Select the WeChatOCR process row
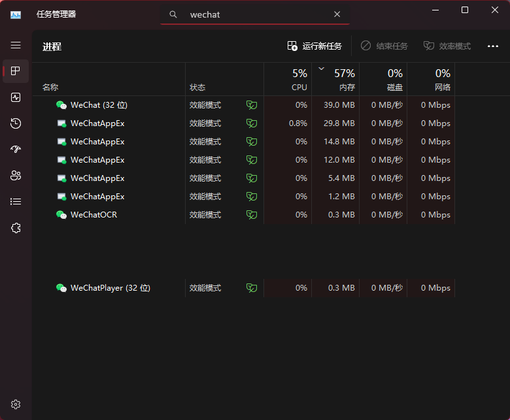Viewport: 510px width, 420px height. [244, 215]
